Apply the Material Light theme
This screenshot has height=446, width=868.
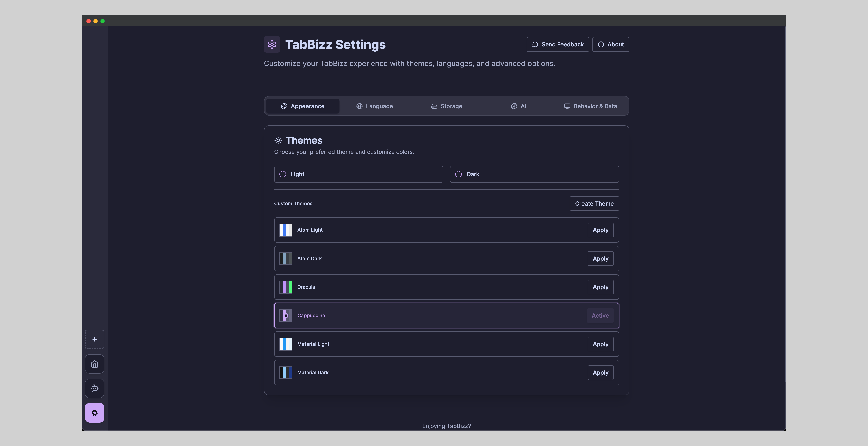[600, 344]
